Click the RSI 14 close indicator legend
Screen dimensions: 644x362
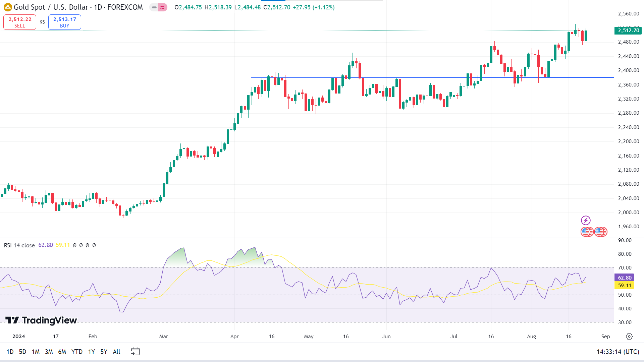pyautogui.click(x=19, y=245)
